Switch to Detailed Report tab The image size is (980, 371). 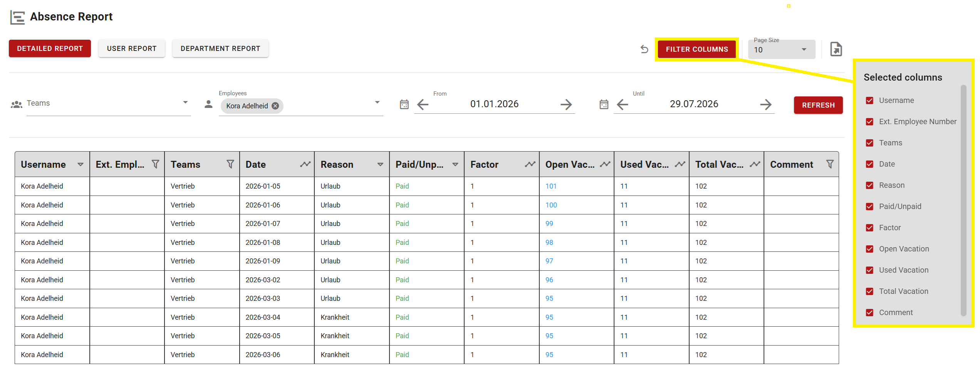(50, 49)
